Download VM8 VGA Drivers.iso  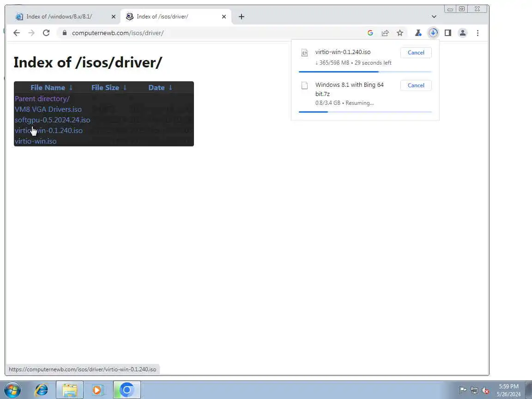48,109
